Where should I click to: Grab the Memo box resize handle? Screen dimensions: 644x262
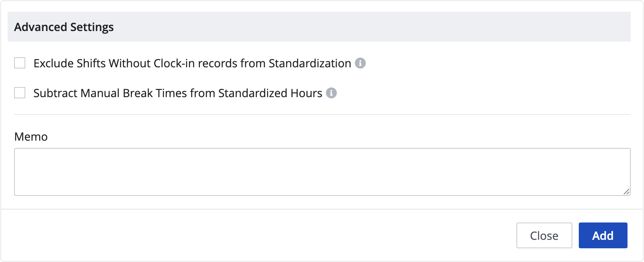[x=626, y=192]
